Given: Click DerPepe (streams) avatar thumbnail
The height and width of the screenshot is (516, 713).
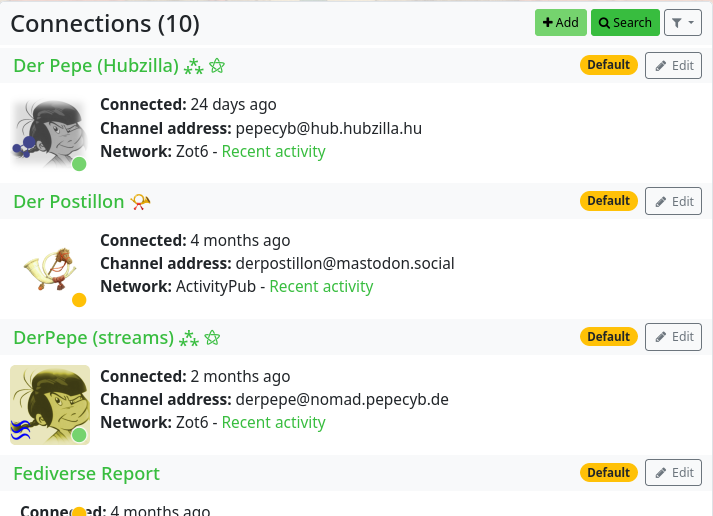Looking at the screenshot, I should (49, 404).
